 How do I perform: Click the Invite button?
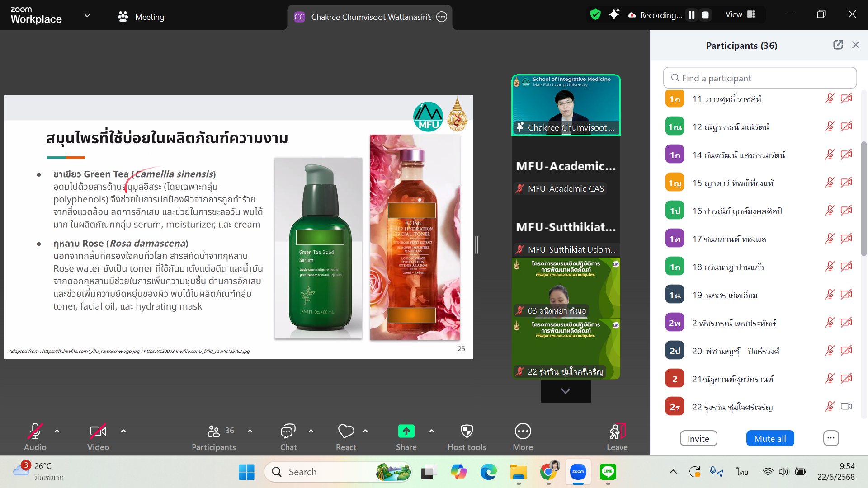point(698,438)
